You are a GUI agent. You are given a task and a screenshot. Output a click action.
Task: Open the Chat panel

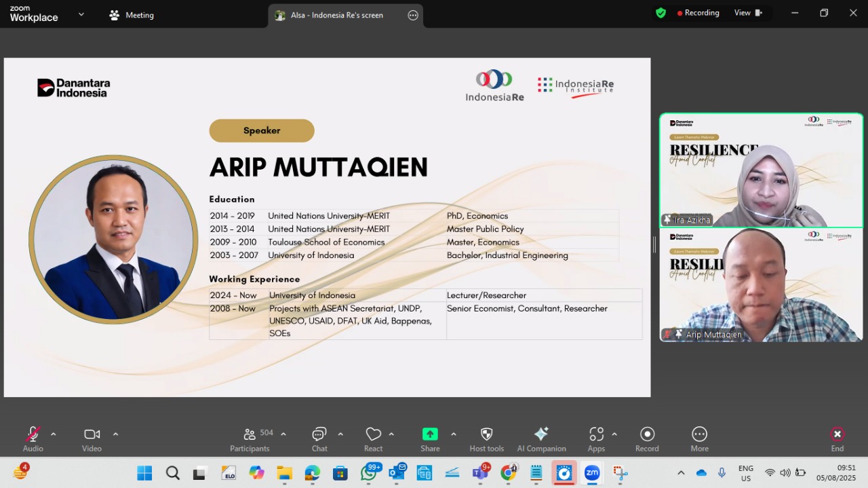[x=319, y=434]
